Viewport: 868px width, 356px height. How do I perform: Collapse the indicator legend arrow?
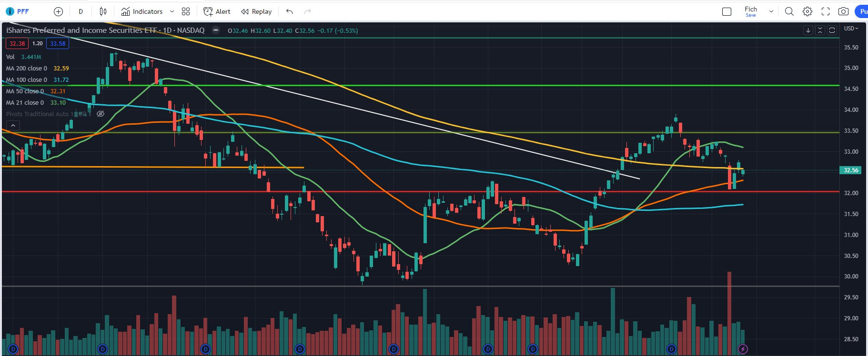click(x=13, y=126)
